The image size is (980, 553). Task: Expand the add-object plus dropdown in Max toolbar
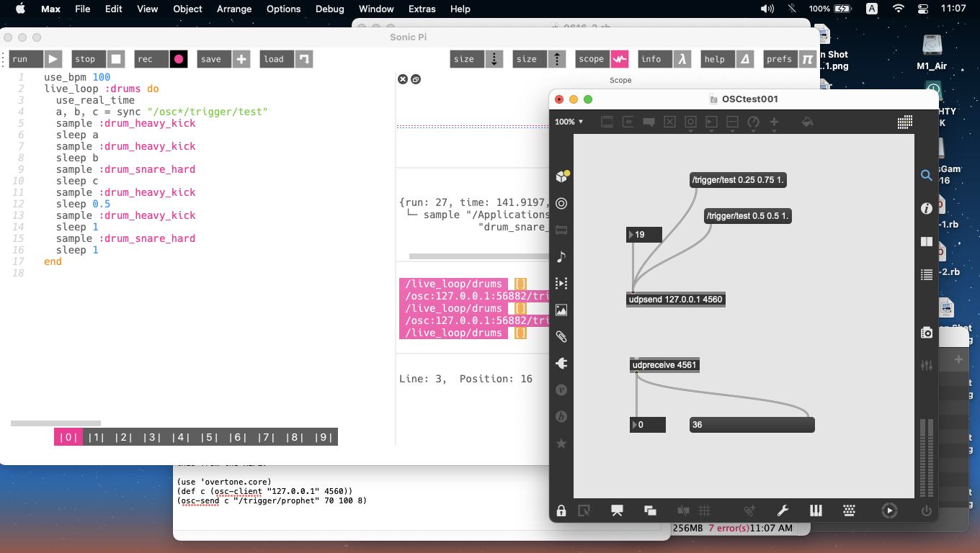point(774,123)
